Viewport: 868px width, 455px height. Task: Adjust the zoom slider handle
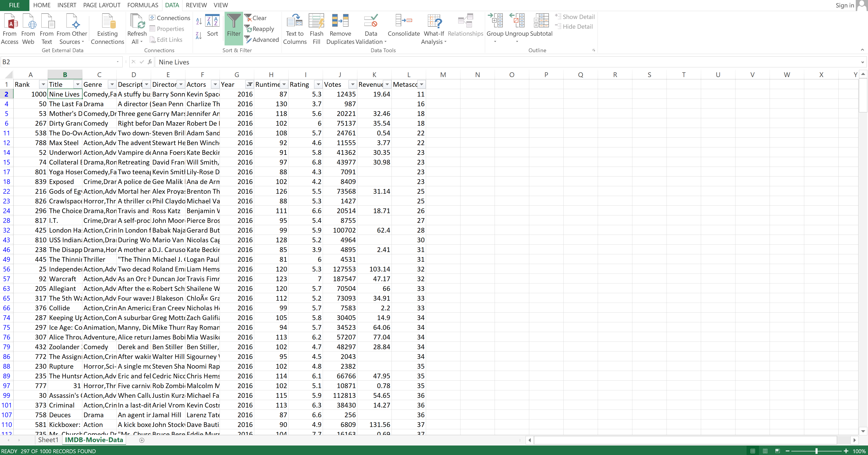click(816, 451)
